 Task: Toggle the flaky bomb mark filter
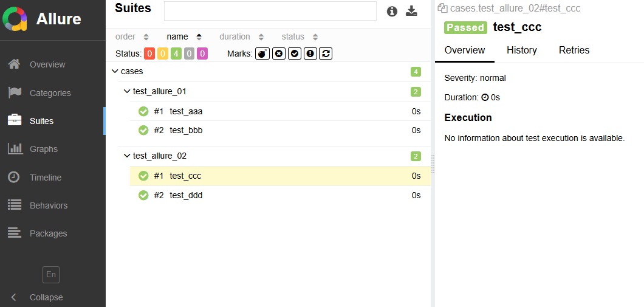pyautogui.click(x=262, y=53)
